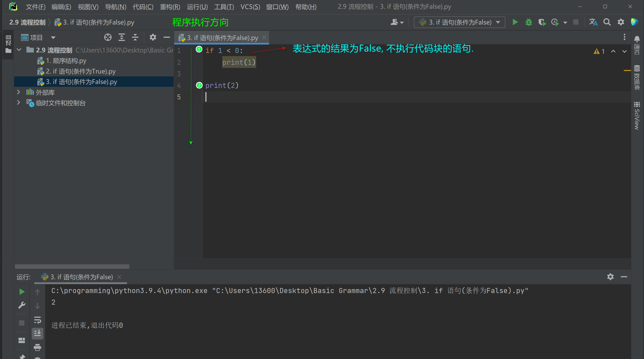The width and height of the screenshot is (644, 359).
Task: Open the 工具(T) menu
Action: coord(224,7)
